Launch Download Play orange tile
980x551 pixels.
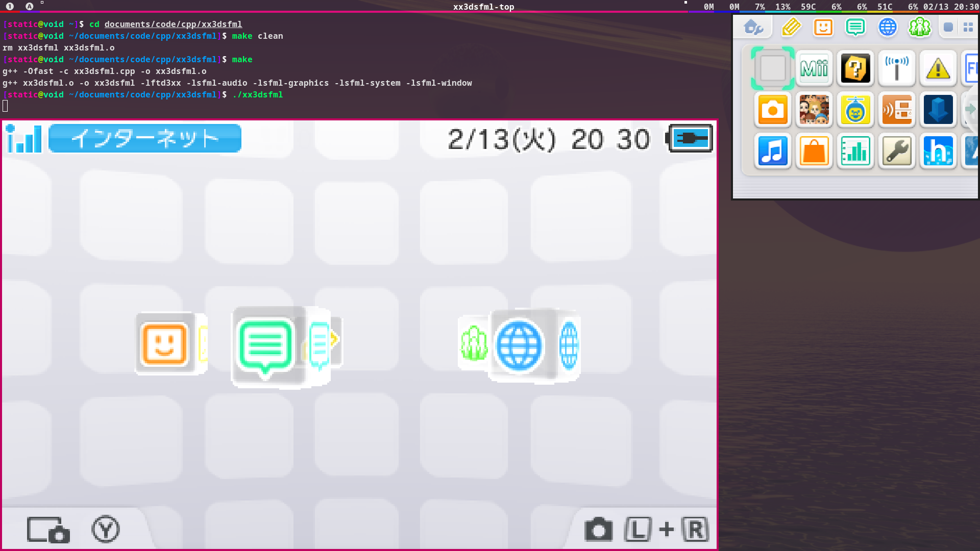(897, 110)
